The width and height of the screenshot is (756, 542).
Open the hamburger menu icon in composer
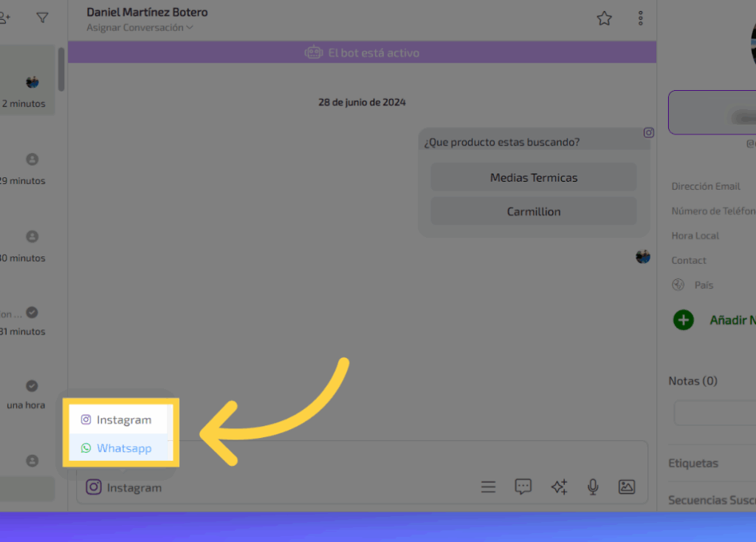tap(488, 487)
